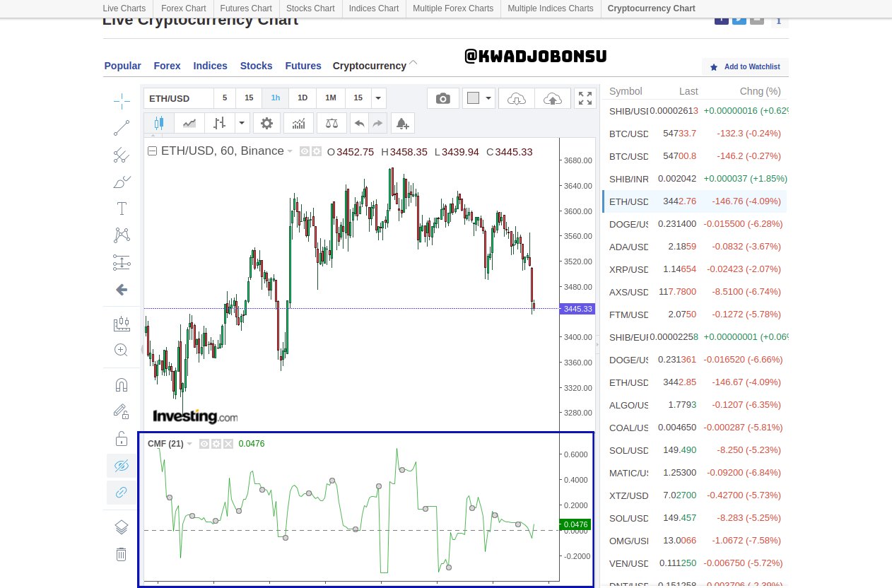Click the 3445.33 current price label
This screenshot has height=588, width=892.
[577, 309]
